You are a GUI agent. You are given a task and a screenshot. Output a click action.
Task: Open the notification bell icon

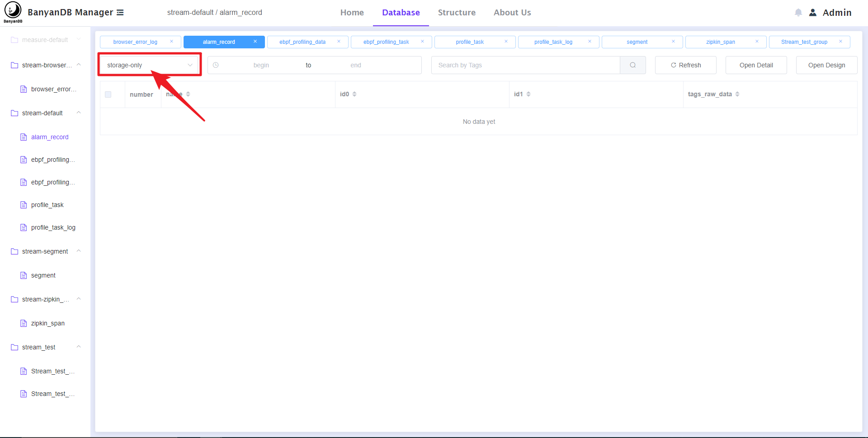798,13
